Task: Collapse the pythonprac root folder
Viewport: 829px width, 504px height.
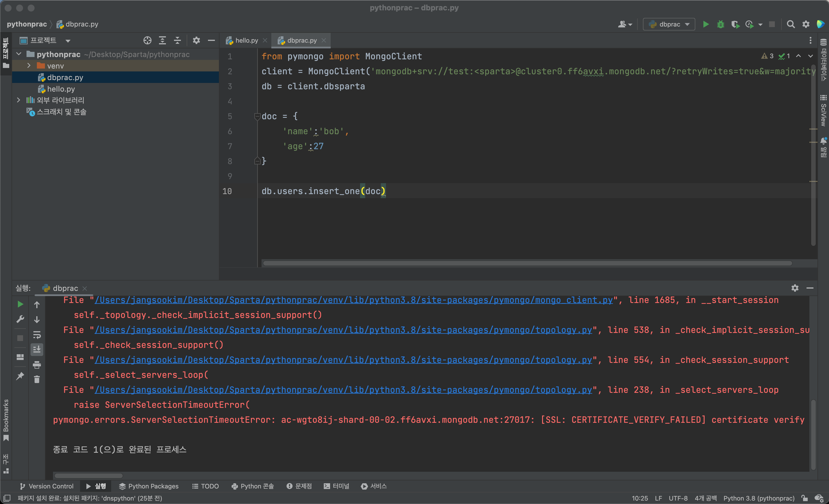Action: click(x=19, y=54)
